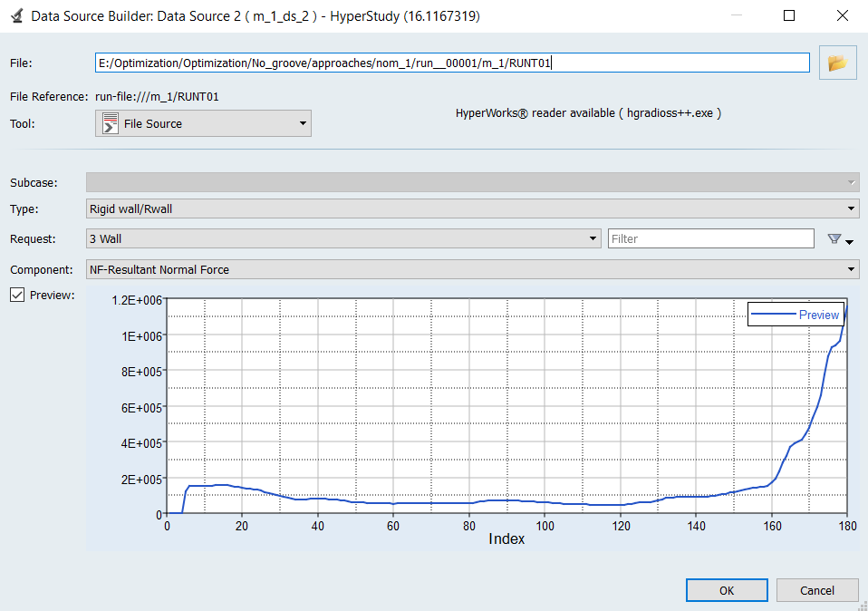Open the filter options arrow beside funnel
This screenshot has height=611, width=868.
850,241
